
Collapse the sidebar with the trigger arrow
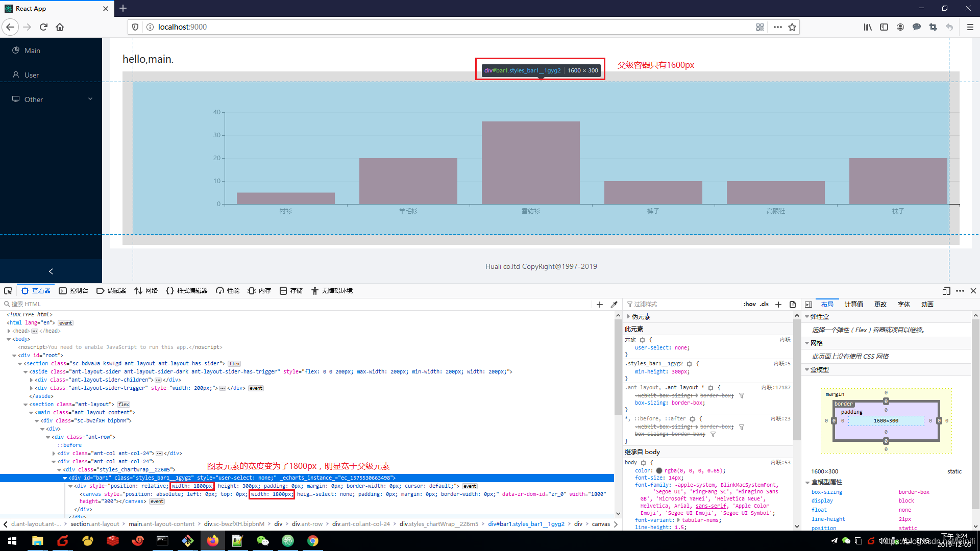51,271
